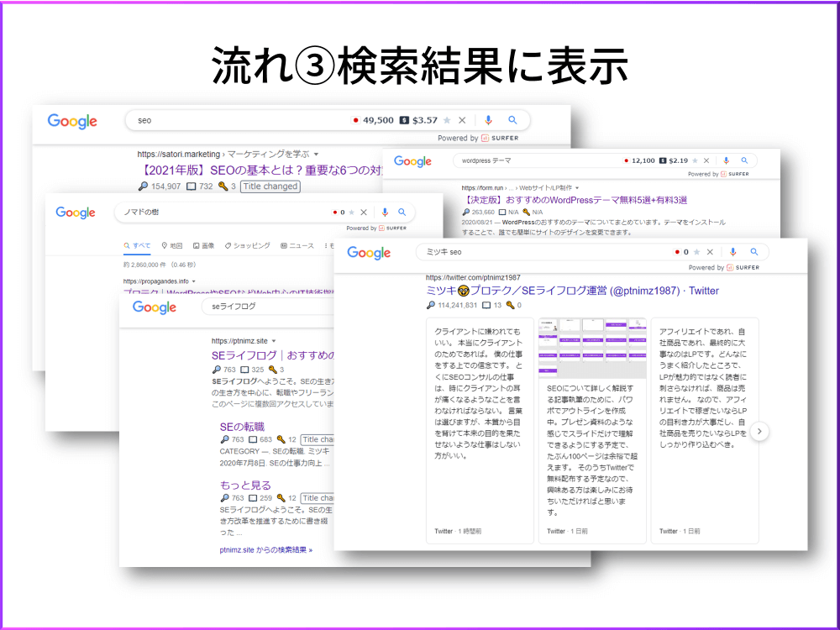Click the Surfer logo icon next to Powered by
The height and width of the screenshot is (630, 840).
point(485,138)
